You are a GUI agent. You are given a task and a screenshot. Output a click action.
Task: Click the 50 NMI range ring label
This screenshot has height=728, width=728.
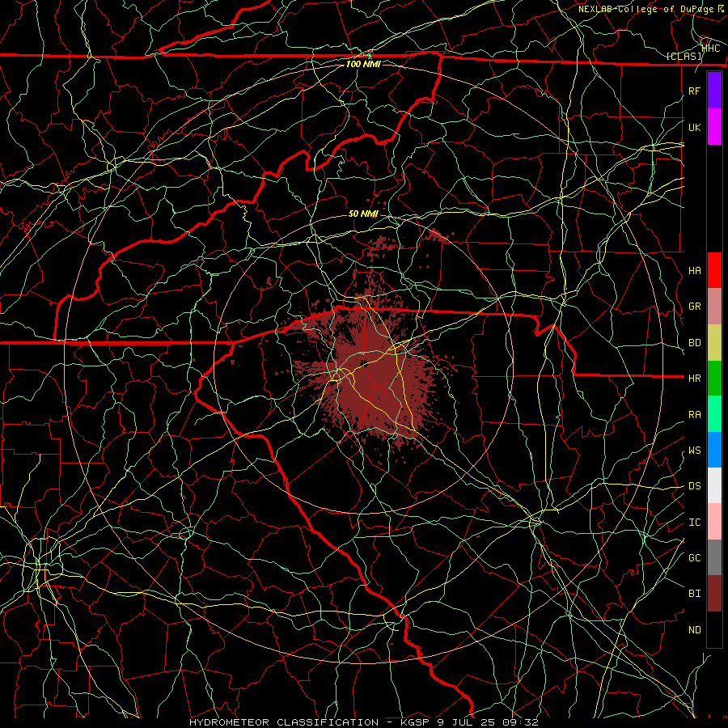[363, 214]
